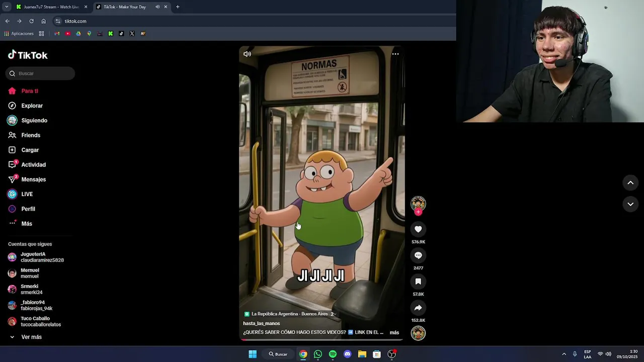Open WhatsApp from the taskbar
The width and height of the screenshot is (644, 362).
pyautogui.click(x=318, y=354)
